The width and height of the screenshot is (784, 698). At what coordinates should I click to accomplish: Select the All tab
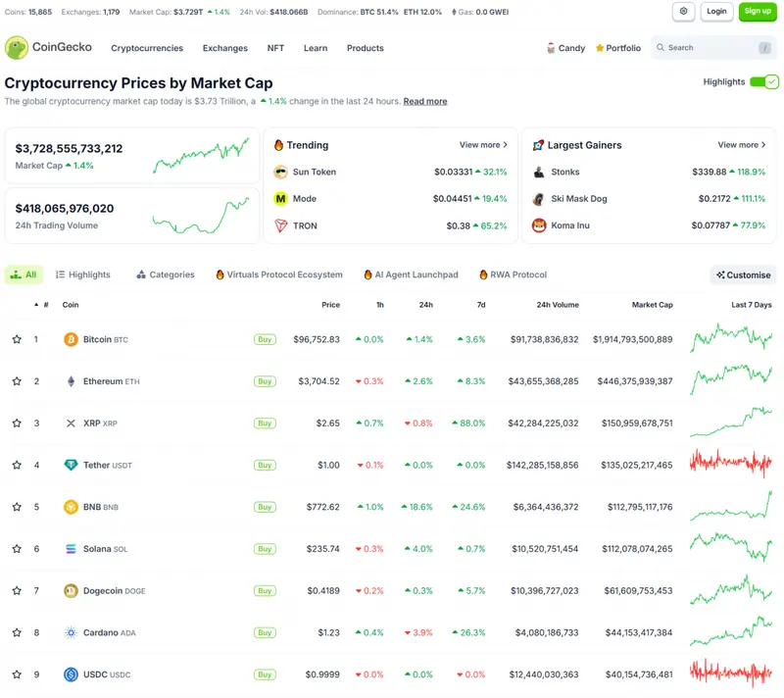24,275
